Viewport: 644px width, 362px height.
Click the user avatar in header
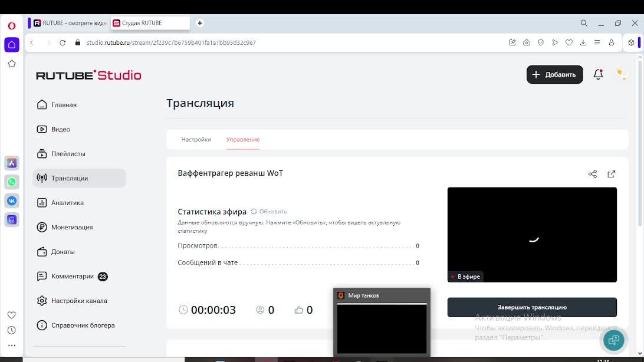coord(622,74)
